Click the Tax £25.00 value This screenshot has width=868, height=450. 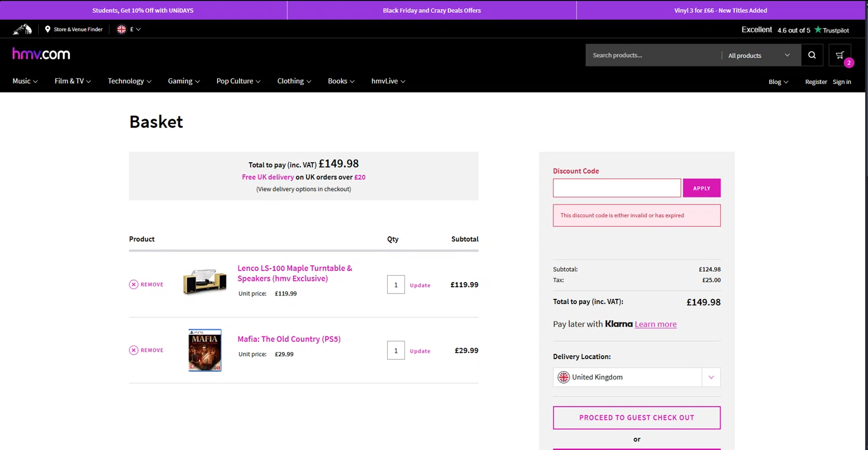(711, 280)
